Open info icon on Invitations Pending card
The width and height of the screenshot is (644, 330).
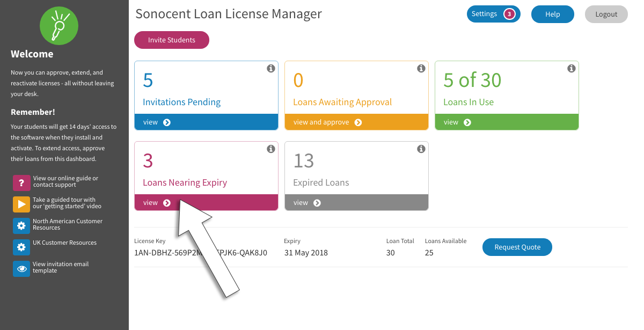coord(271,69)
